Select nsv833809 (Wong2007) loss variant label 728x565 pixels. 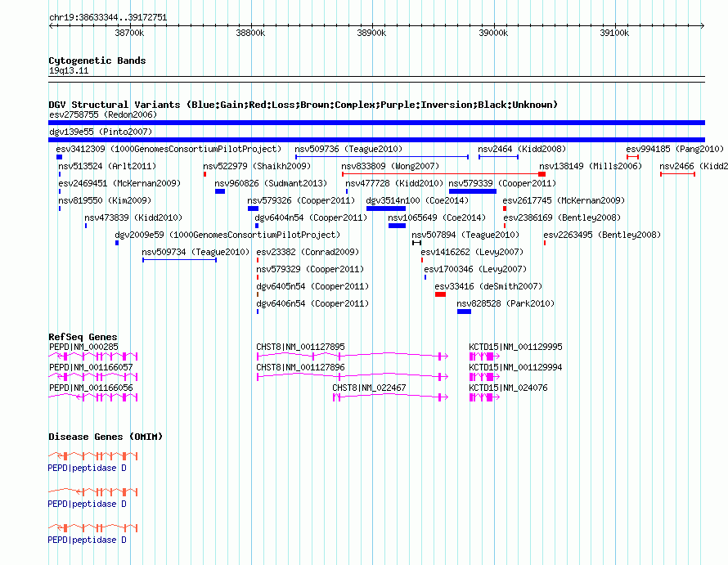[x=390, y=166]
